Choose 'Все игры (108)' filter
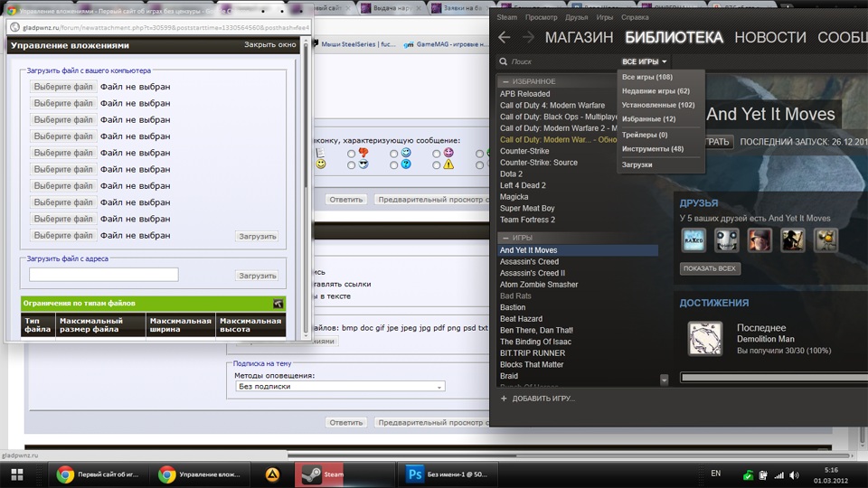The width and height of the screenshot is (868, 488). click(647, 77)
